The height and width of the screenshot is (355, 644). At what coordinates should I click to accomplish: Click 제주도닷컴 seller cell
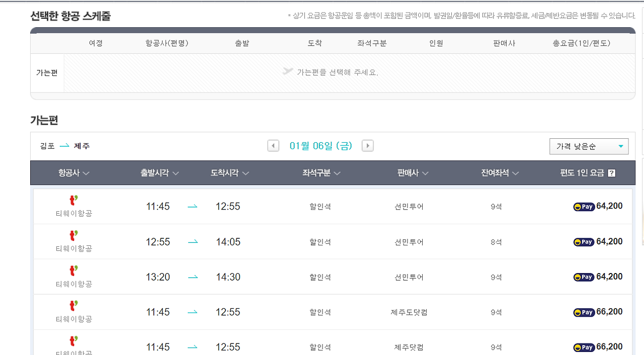[x=409, y=312]
